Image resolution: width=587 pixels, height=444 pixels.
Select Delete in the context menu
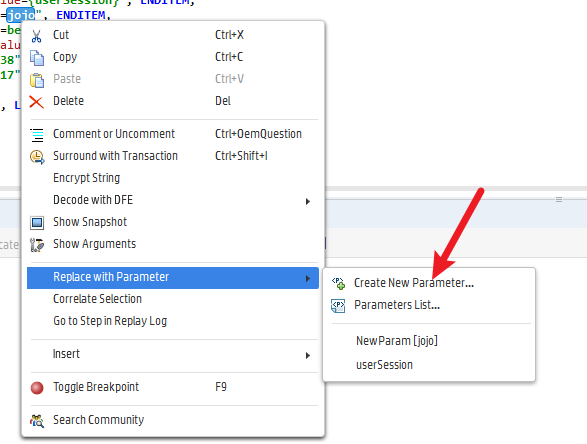point(173,101)
